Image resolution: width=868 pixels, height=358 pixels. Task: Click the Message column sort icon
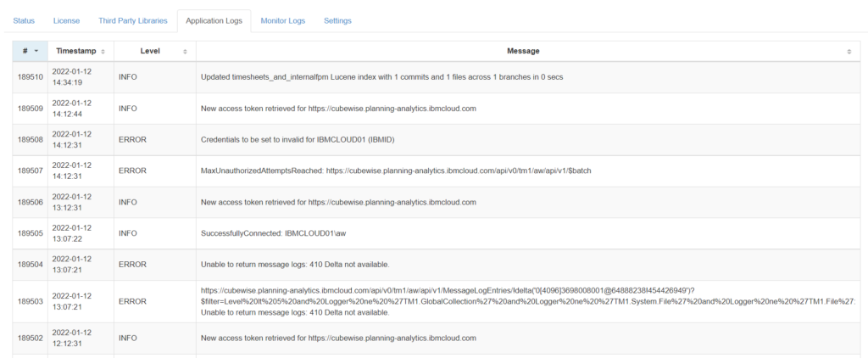[x=849, y=52]
